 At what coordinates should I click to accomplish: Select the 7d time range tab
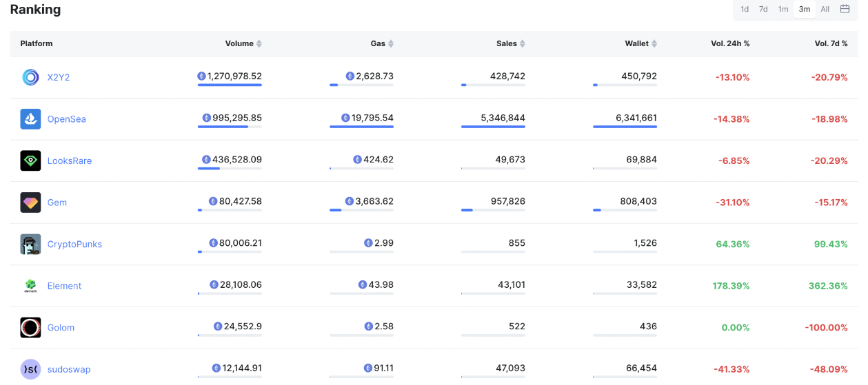[x=763, y=9]
